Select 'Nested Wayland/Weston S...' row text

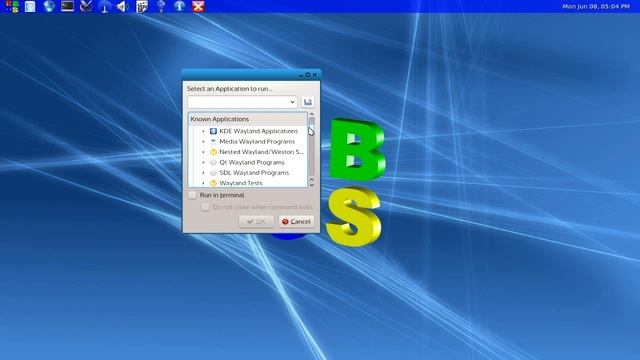point(262,152)
